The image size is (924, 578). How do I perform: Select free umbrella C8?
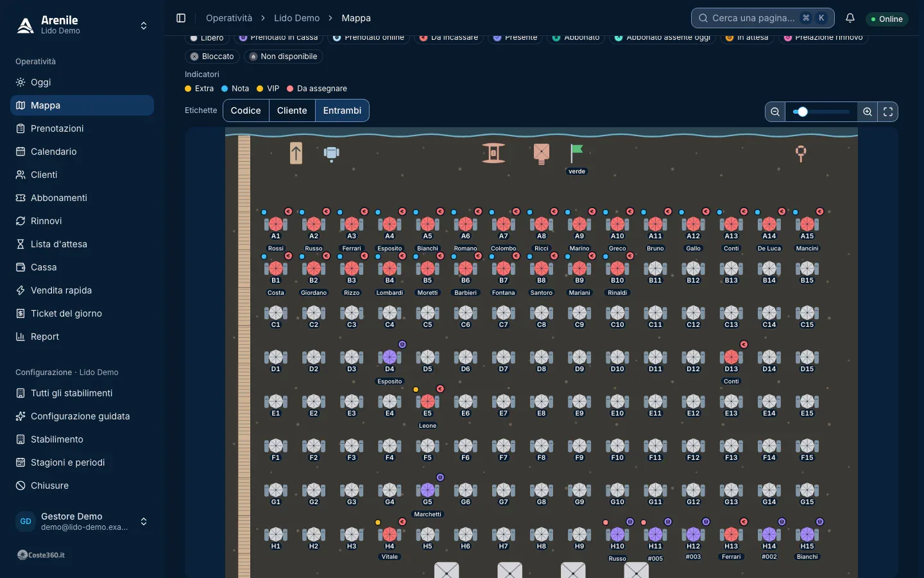(x=542, y=313)
